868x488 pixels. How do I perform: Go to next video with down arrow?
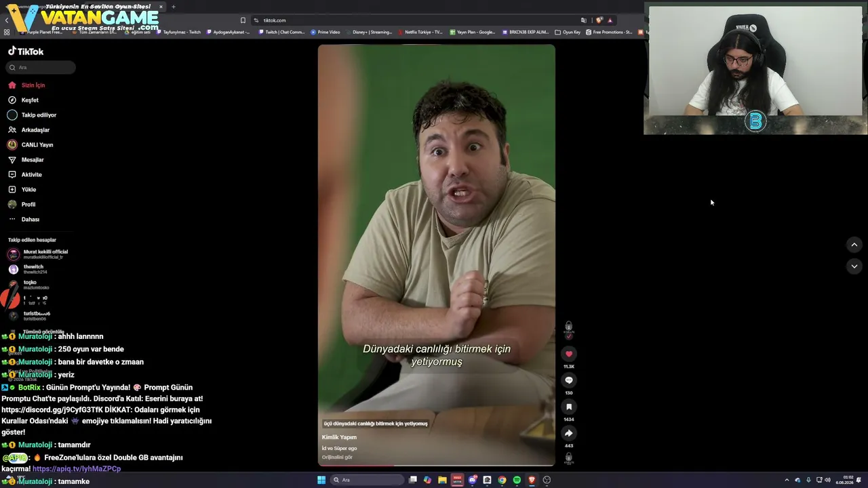(x=854, y=266)
